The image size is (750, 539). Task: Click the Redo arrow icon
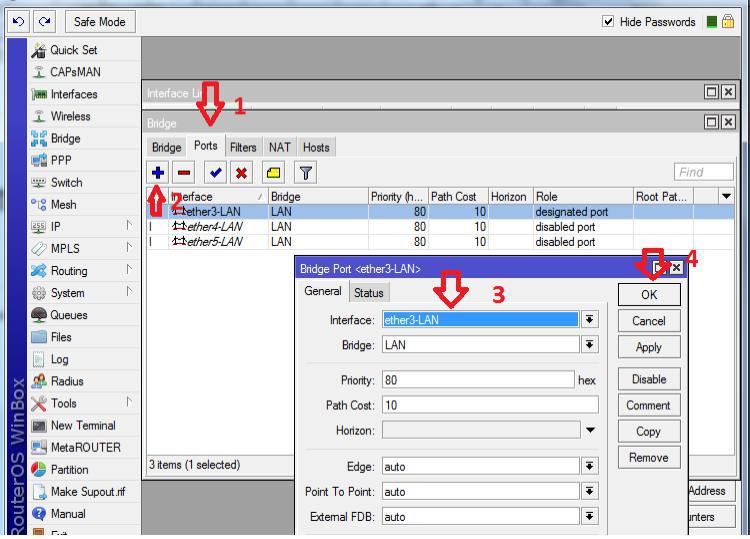(x=45, y=22)
